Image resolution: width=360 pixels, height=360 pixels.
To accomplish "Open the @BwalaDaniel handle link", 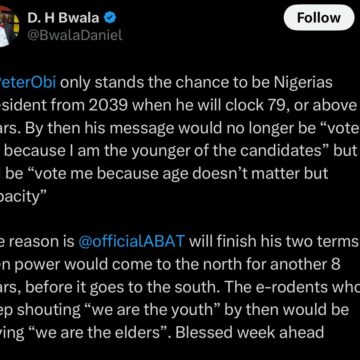I will click(75, 35).
